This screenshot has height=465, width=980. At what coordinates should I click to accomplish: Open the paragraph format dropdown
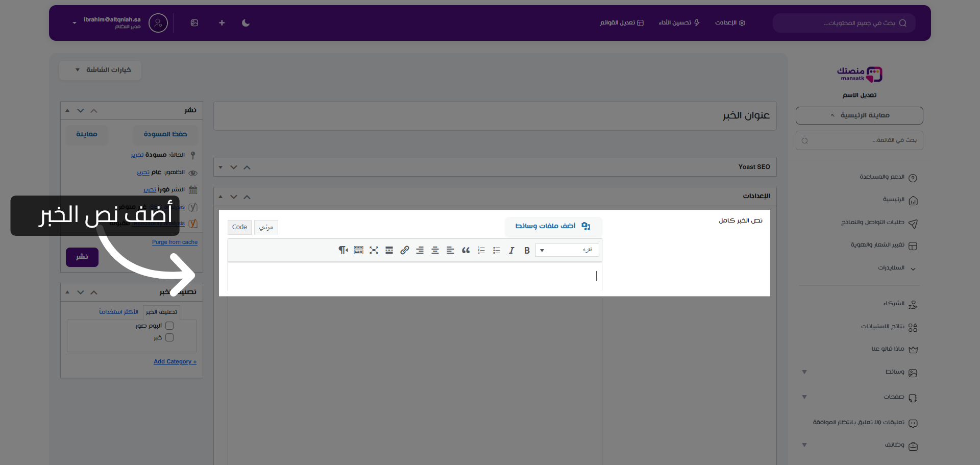(x=567, y=250)
